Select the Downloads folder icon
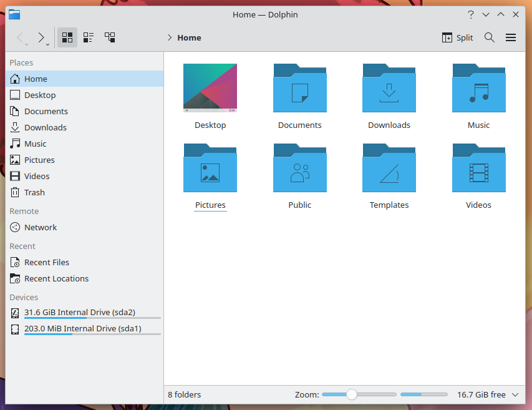Image resolution: width=532 pixels, height=410 pixels. coord(389,88)
